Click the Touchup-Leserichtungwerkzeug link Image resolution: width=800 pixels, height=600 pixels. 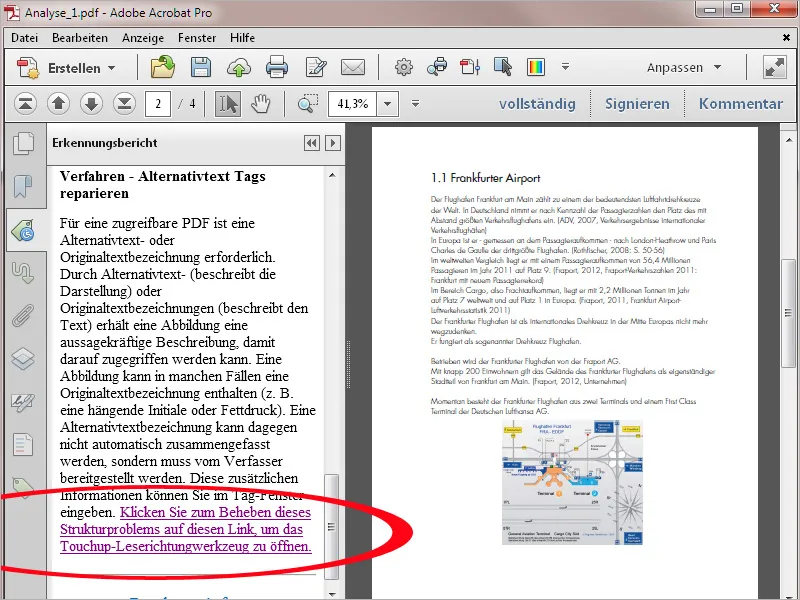(x=186, y=529)
